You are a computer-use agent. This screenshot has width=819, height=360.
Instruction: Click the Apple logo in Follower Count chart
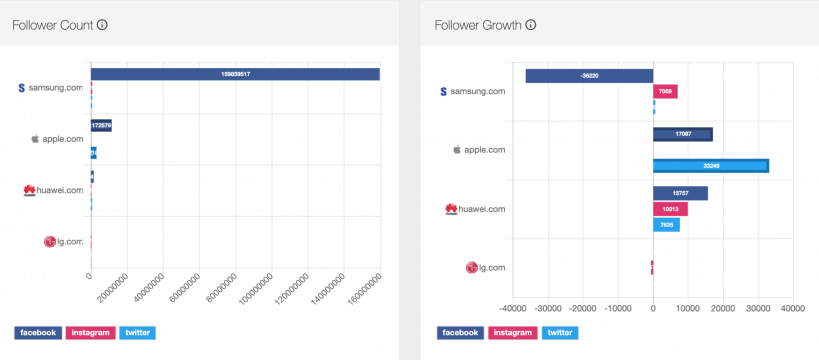point(36,139)
